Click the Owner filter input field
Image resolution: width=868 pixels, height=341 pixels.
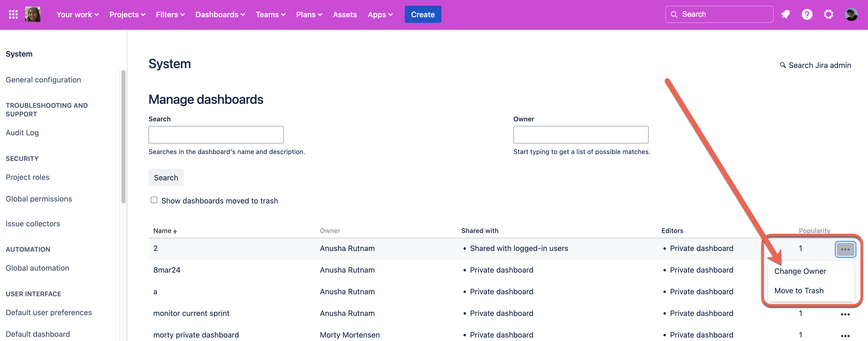tap(581, 135)
